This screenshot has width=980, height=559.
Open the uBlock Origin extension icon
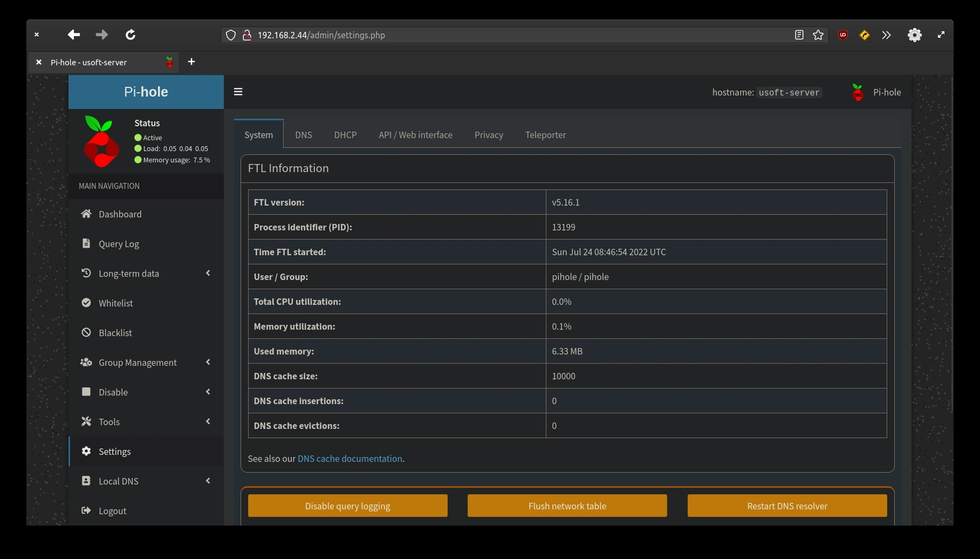[x=842, y=35]
